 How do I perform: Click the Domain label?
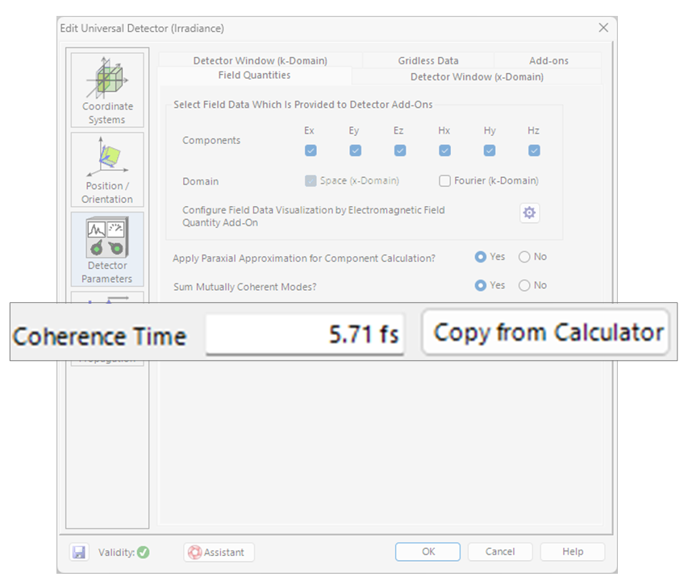point(200,181)
